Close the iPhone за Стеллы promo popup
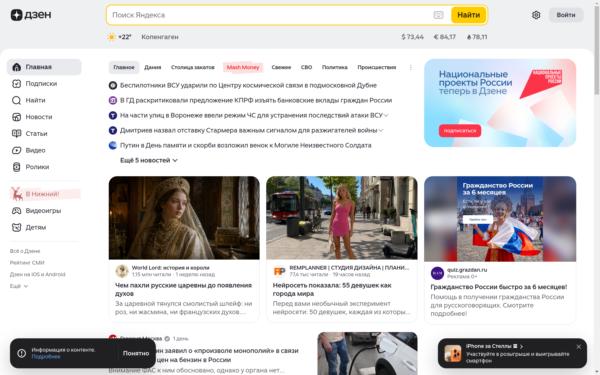600x375 pixels. click(579, 347)
